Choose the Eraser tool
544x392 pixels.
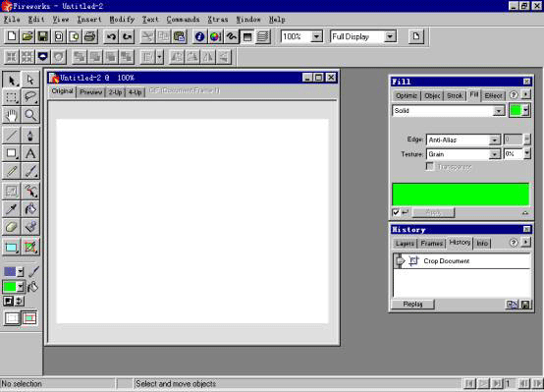pos(12,227)
